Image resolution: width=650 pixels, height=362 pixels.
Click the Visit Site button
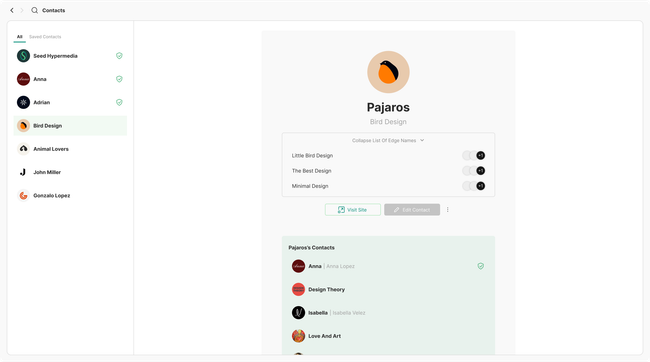pos(353,210)
